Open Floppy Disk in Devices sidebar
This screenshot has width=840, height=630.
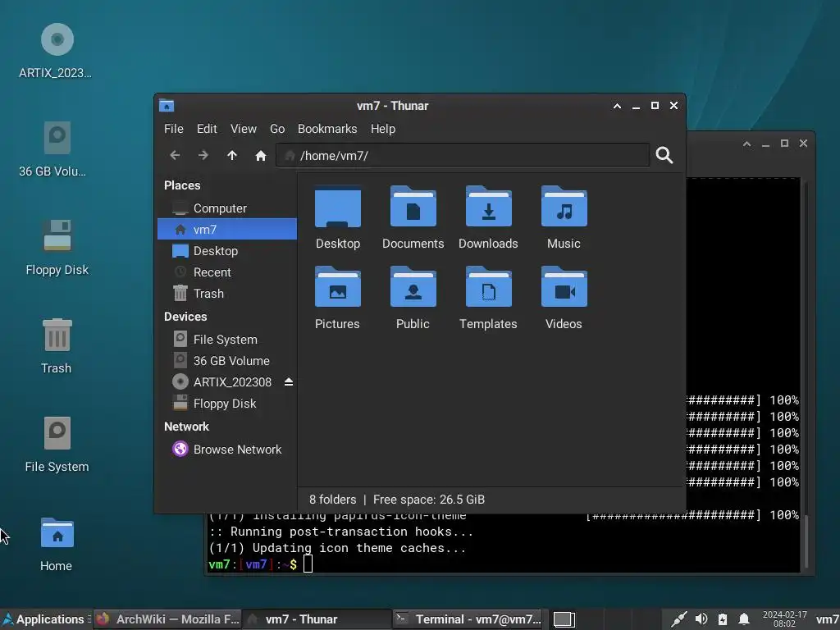click(227, 404)
